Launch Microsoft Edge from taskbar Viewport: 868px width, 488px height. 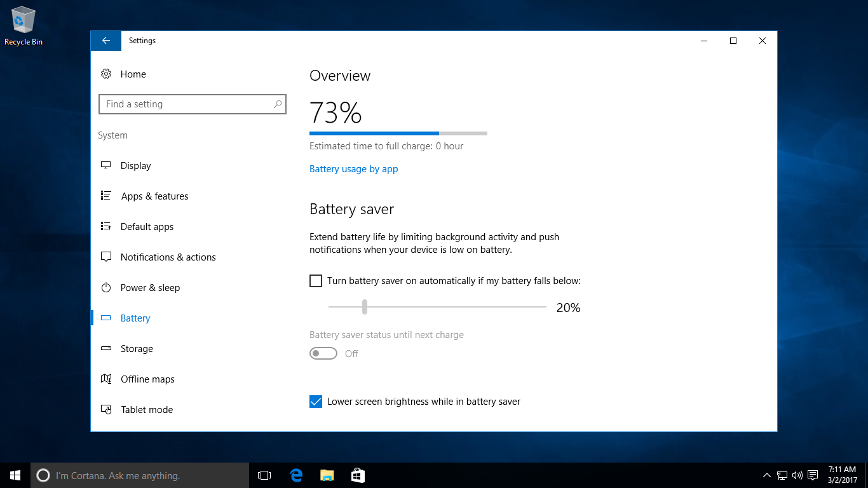295,475
